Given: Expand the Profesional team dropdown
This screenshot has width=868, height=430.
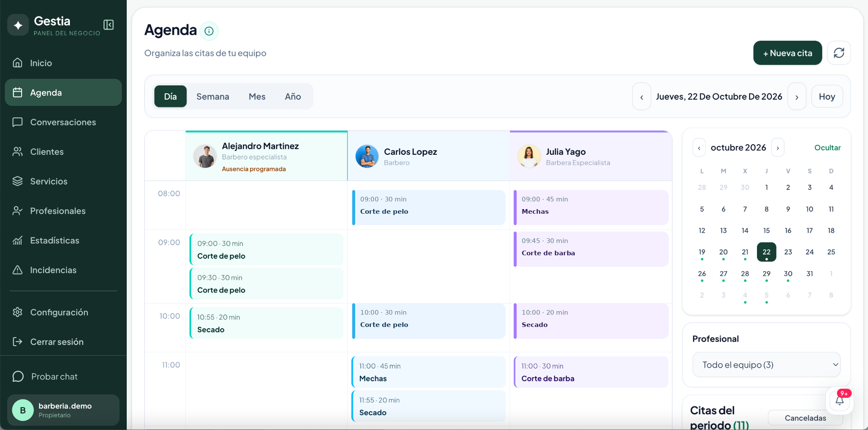Looking at the screenshot, I should tap(766, 365).
